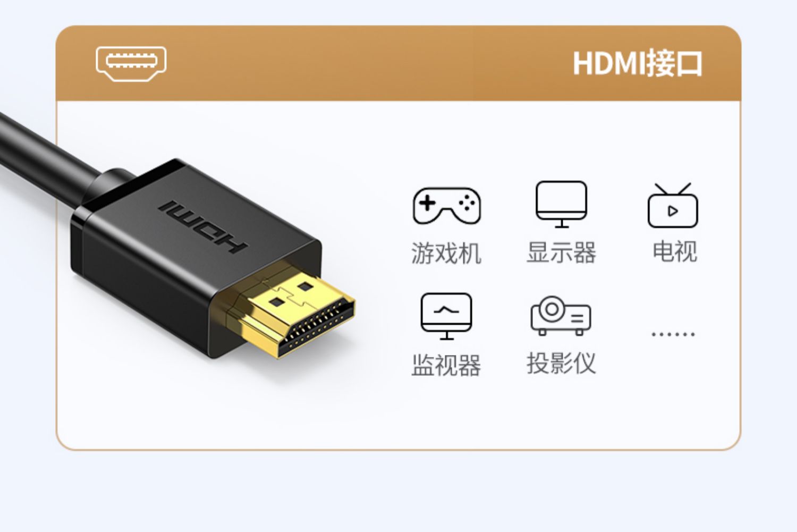Click the surveillance monitor icon
797x532 pixels.
point(446,316)
